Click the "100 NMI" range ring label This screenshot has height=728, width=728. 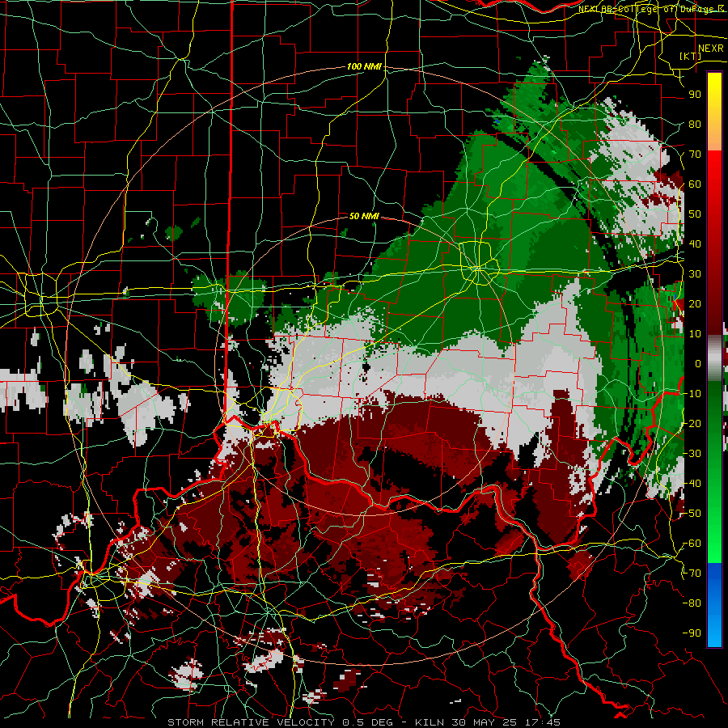click(x=365, y=67)
